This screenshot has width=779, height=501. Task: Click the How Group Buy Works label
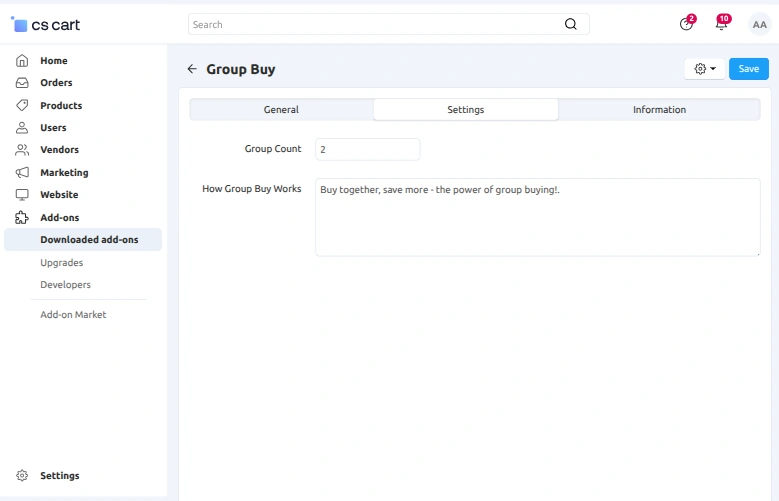click(251, 189)
